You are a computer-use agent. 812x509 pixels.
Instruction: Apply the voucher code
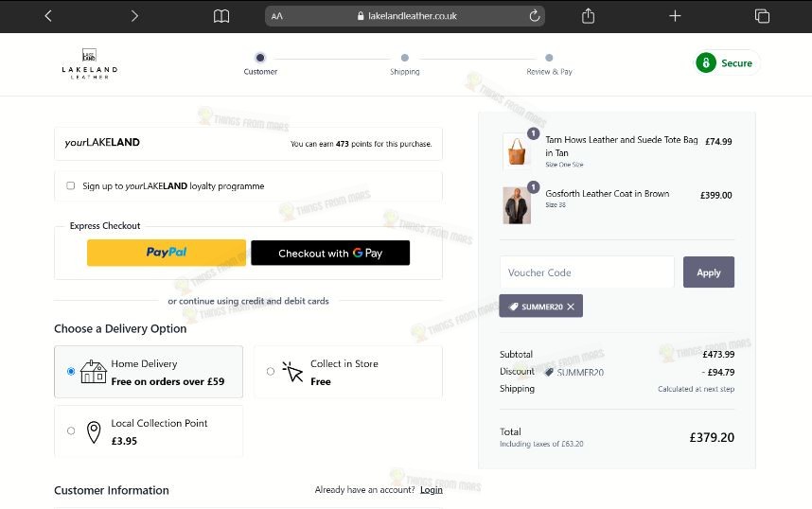(709, 272)
